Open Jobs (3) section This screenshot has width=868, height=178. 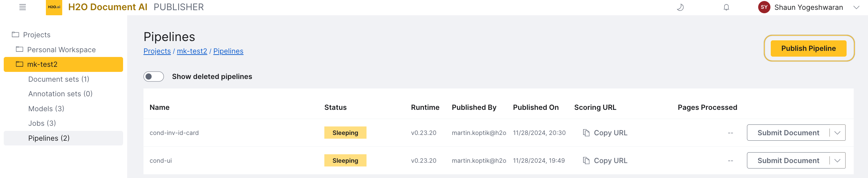pos(42,123)
